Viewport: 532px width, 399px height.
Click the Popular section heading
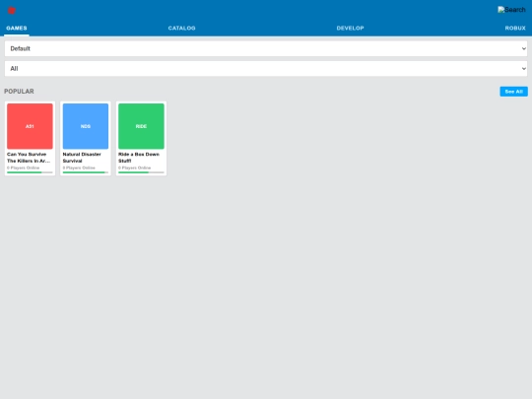[x=19, y=92]
